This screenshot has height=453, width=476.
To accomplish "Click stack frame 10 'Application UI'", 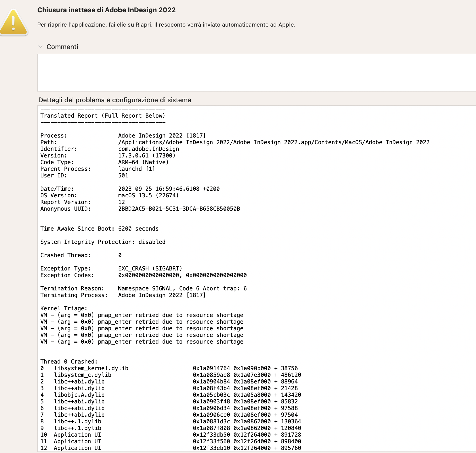I will click(x=171, y=435).
